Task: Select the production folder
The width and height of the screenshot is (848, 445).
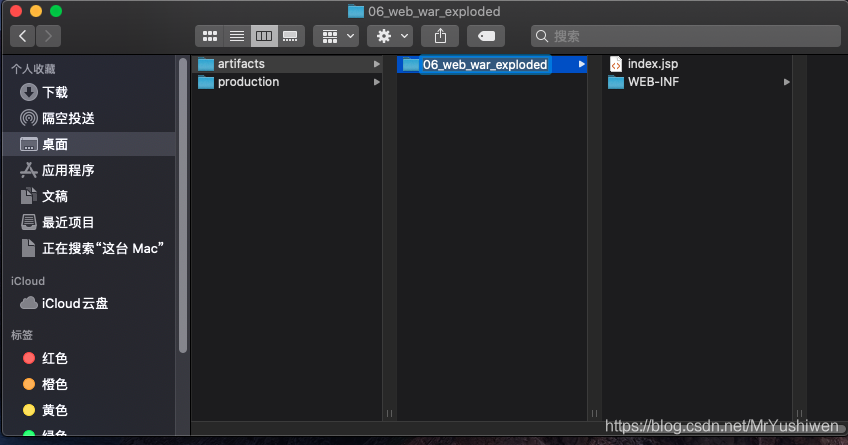Action: click(288, 82)
